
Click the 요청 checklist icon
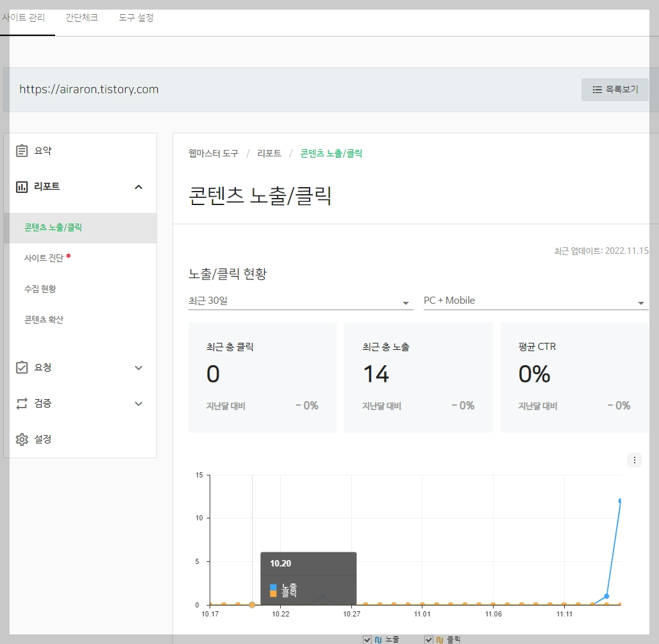click(x=22, y=368)
